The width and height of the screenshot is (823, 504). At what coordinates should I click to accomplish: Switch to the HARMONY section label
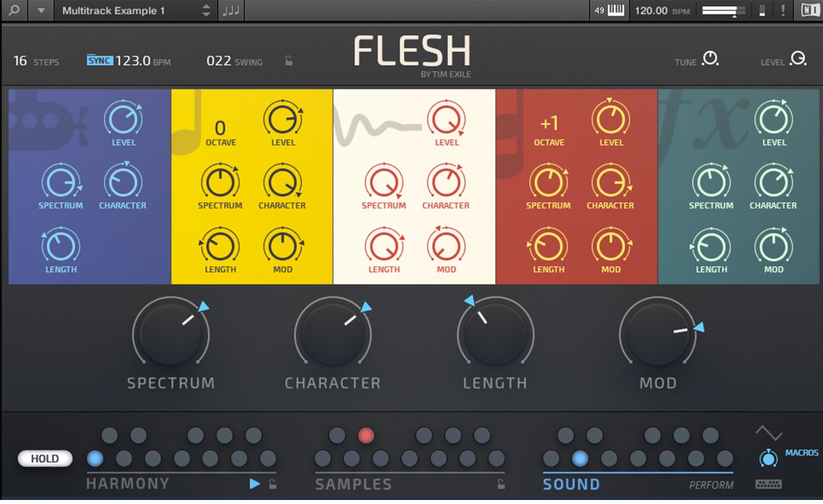128,484
